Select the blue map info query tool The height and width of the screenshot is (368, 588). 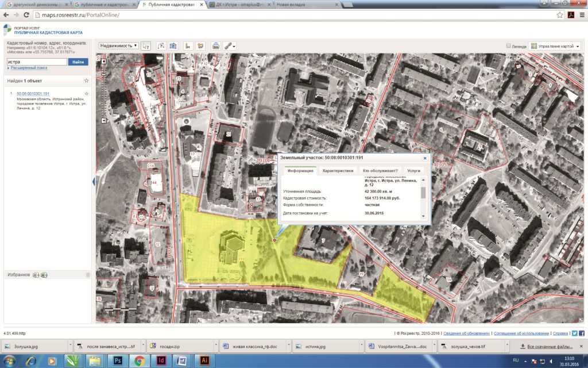coord(173,46)
